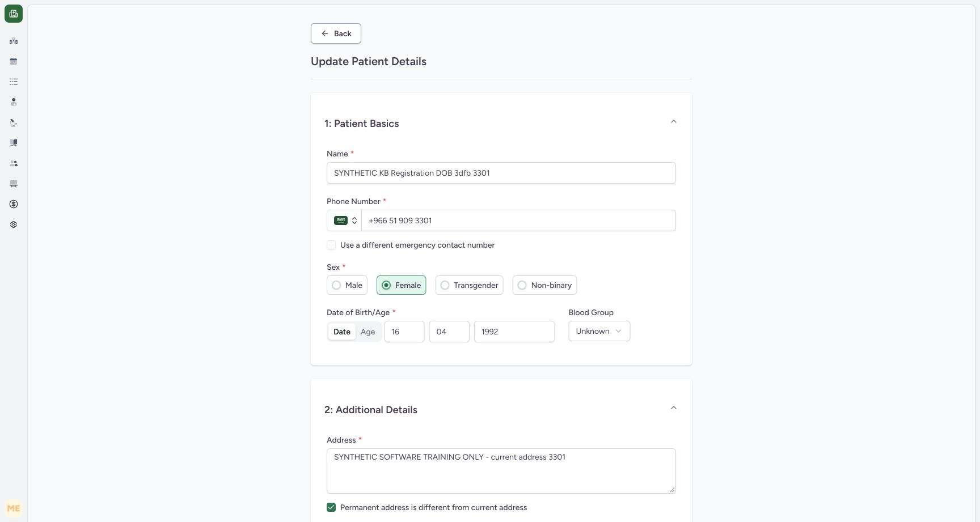Open the dollar billing sidebar icon
Viewport: 980px width, 522px height.
pos(14,204)
